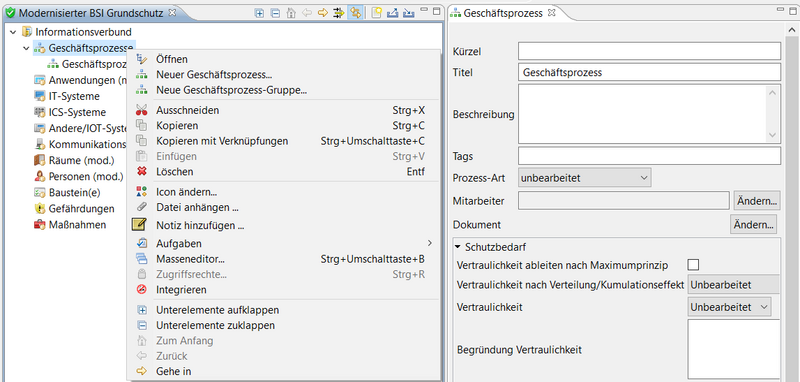Viewport: 800px width, 382px height.
Task: Click export icon with upward arrow
Action: pos(392,13)
